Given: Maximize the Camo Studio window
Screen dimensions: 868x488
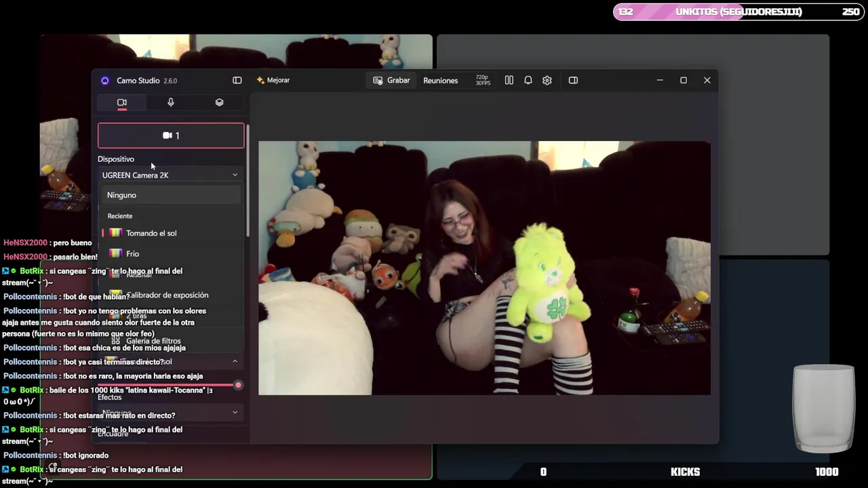Looking at the screenshot, I should pos(684,80).
